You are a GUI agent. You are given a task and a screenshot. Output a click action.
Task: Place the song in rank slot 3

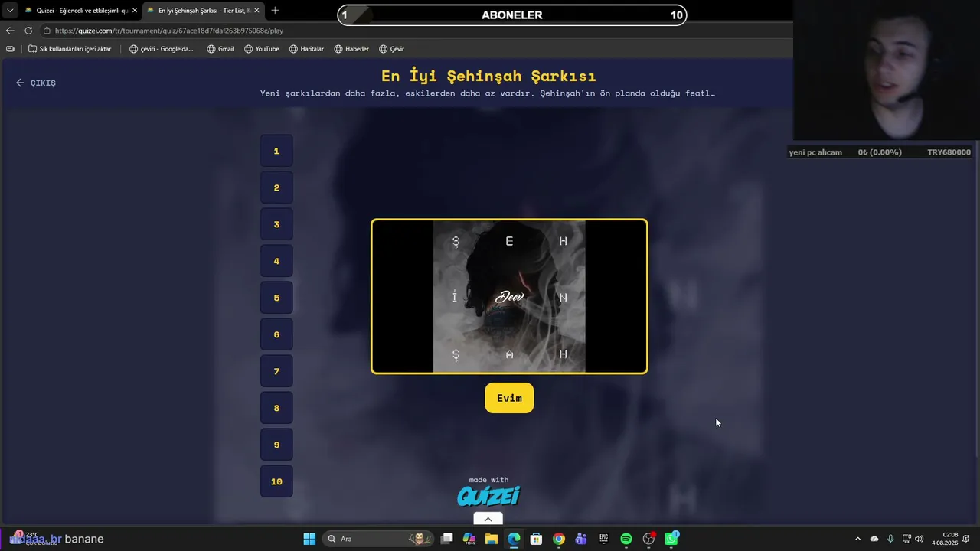(x=276, y=224)
